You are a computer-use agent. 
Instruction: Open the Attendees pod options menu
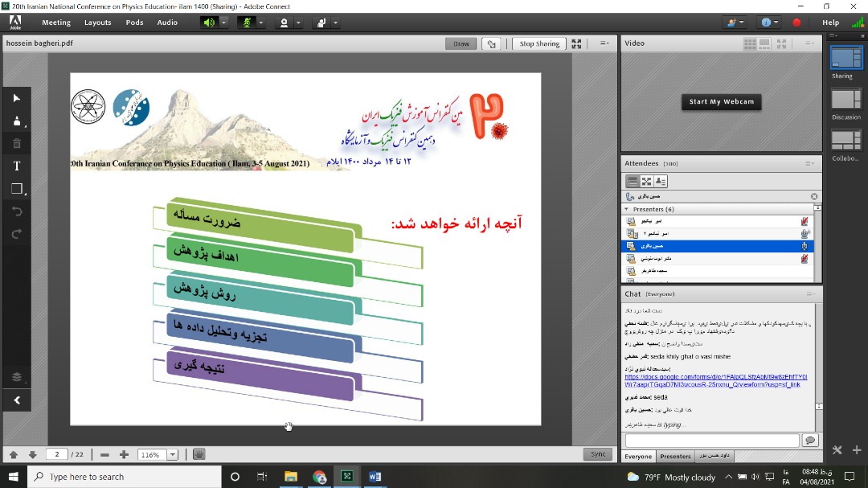809,163
